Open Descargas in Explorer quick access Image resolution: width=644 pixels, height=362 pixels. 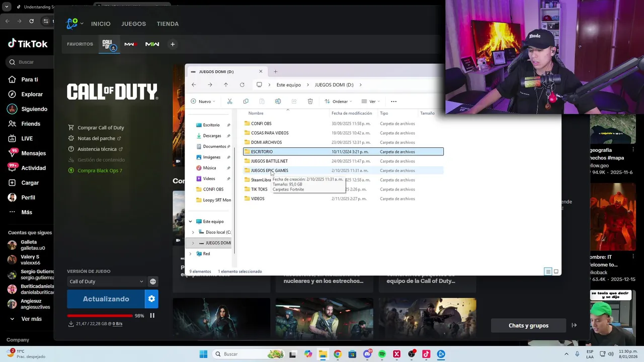212,136
